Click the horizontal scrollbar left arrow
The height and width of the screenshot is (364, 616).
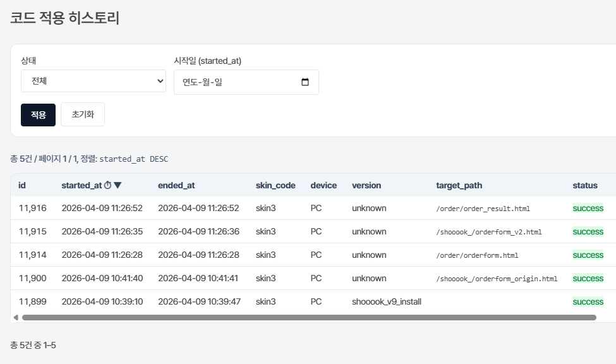click(x=16, y=317)
